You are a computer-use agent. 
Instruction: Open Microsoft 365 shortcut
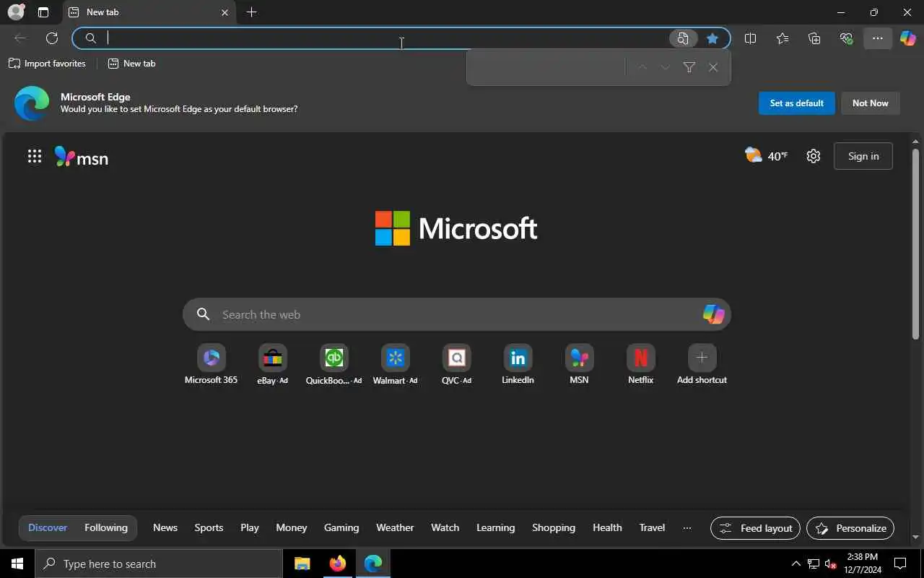click(211, 364)
